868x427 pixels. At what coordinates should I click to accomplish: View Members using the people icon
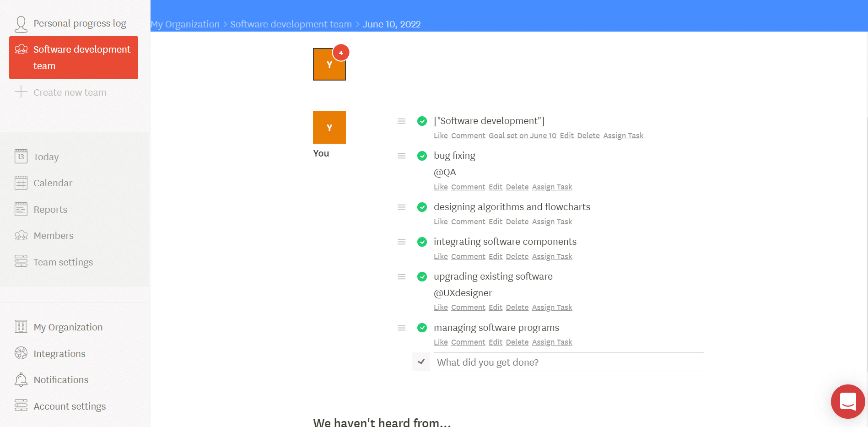(x=21, y=235)
